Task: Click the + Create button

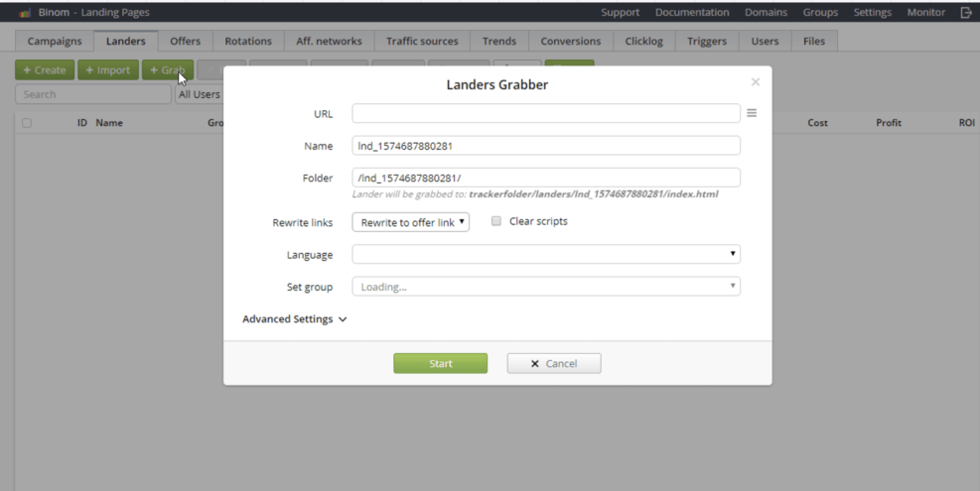Action: (x=45, y=70)
